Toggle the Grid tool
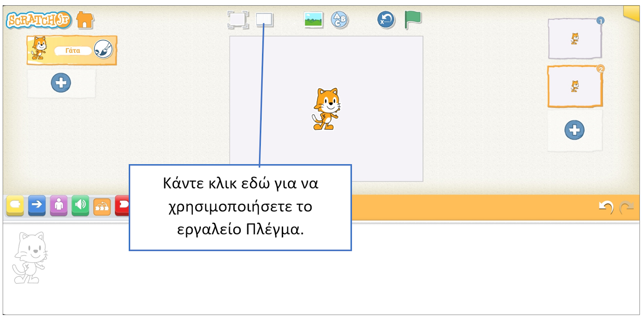The height and width of the screenshot is (318, 644). (x=265, y=19)
